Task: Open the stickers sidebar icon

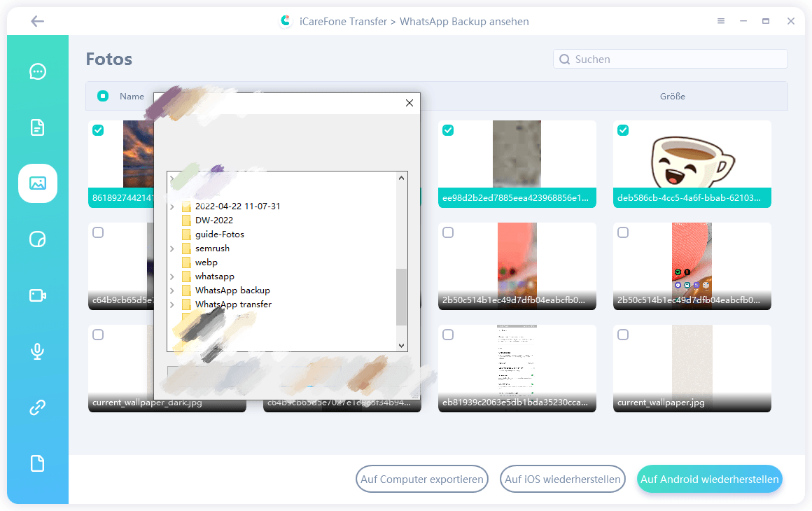Action: 38,239
